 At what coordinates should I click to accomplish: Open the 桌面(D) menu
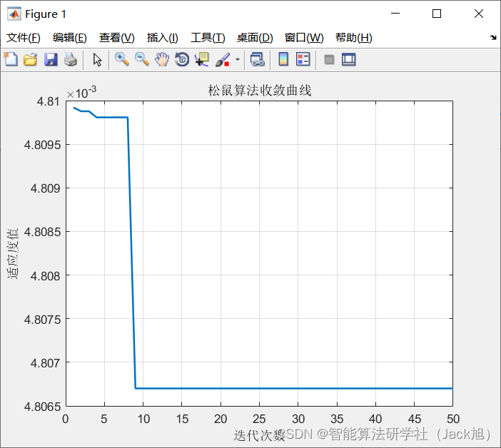(255, 38)
